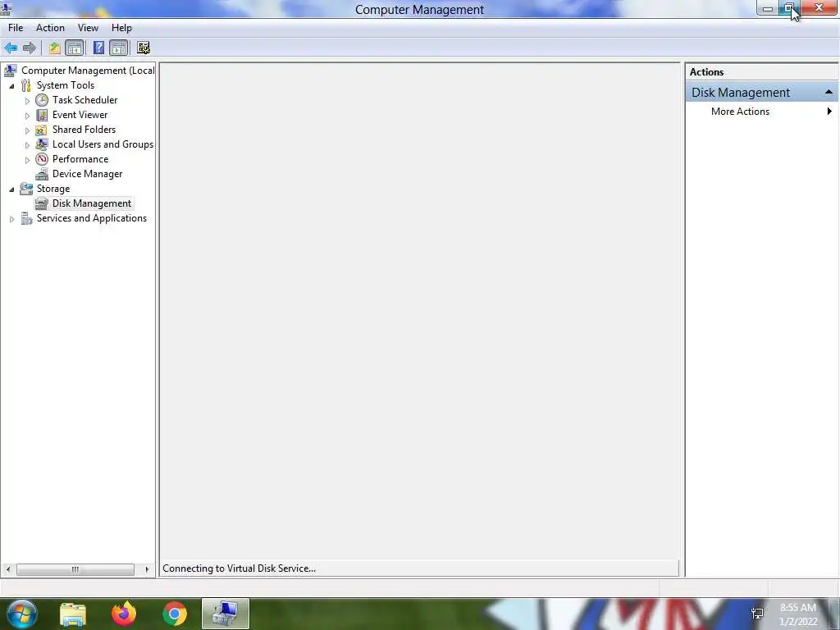The width and height of the screenshot is (840, 630).
Task: Select Performance in the tree
Action: click(80, 159)
